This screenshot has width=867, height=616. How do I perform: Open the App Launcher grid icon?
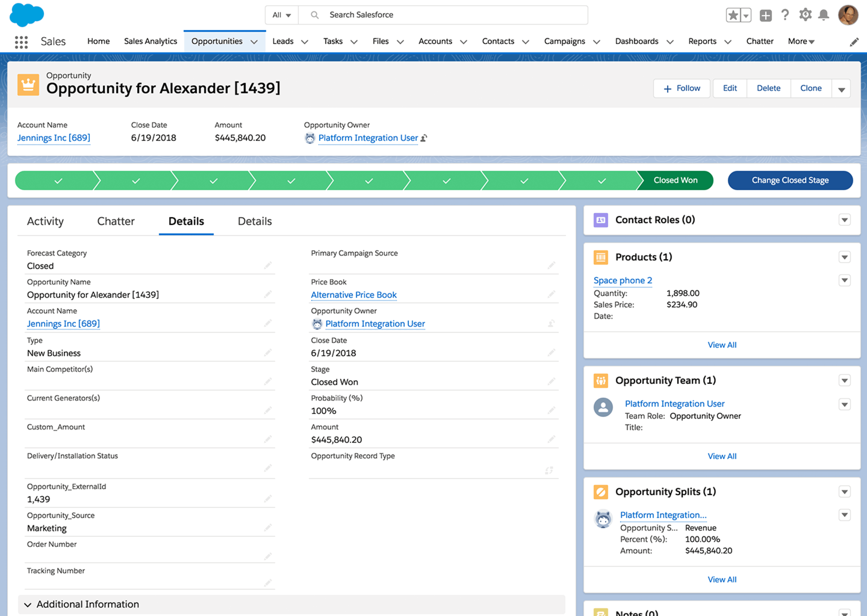click(21, 42)
